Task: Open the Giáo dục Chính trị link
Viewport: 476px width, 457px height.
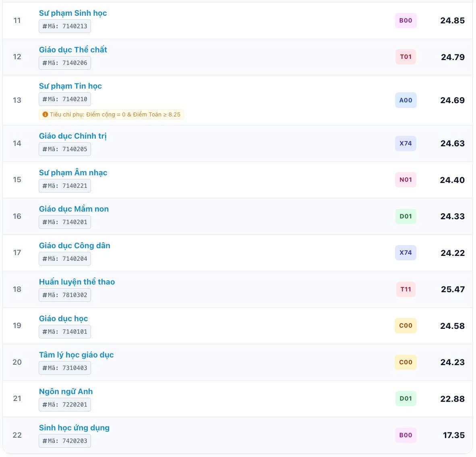Action: (x=73, y=136)
